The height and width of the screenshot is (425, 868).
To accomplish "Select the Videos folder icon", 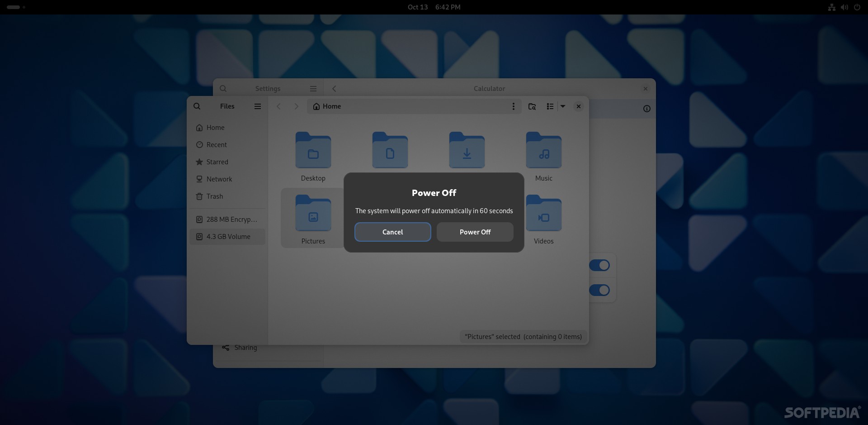I will pyautogui.click(x=544, y=213).
